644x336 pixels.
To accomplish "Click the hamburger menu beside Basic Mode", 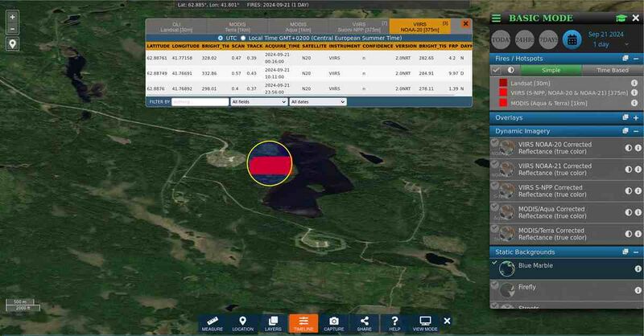I will (x=497, y=18).
